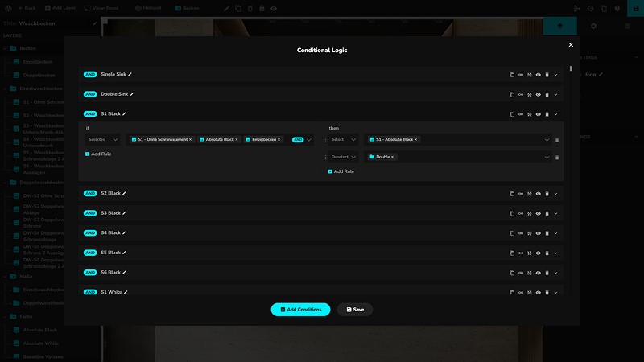Open the Deselect action dropdown

[344, 157]
